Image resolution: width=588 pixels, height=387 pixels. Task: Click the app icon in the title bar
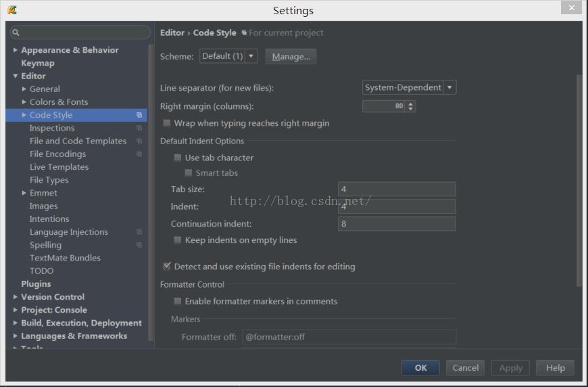(x=12, y=10)
